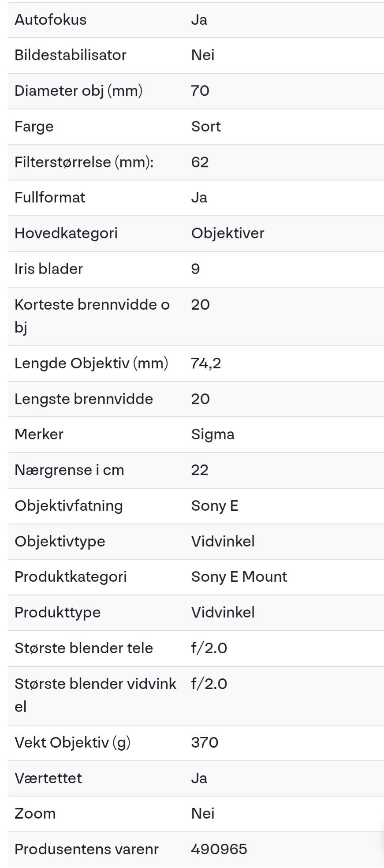Image resolution: width=384 pixels, height=868 pixels.
Task: Click the Iris blader row label
Action: click(x=48, y=269)
